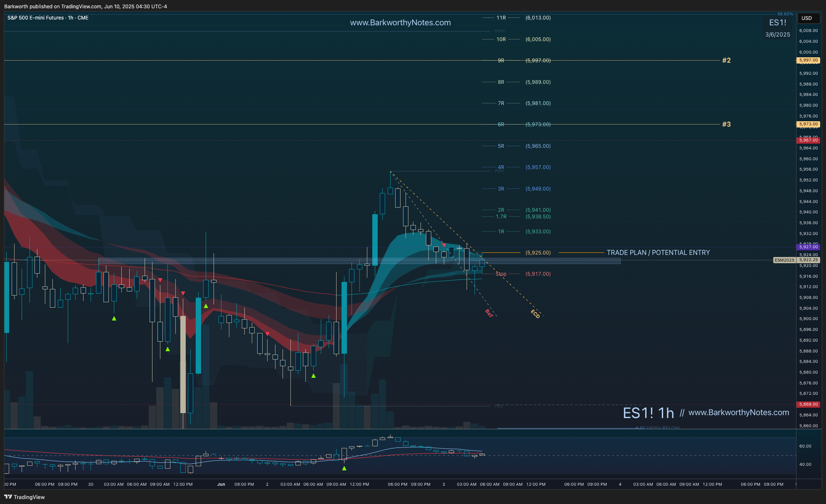Click TRADE PLAN / POTENTIAL ENTRY text

pyautogui.click(x=658, y=252)
